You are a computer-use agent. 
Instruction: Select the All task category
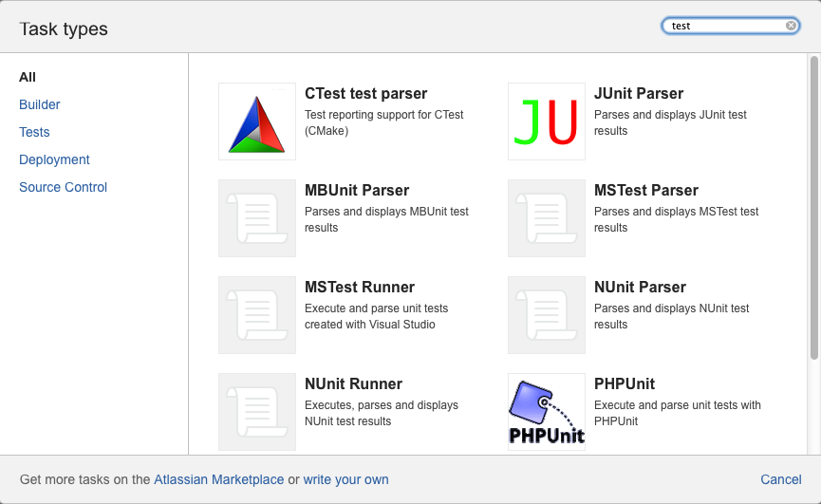[28, 77]
